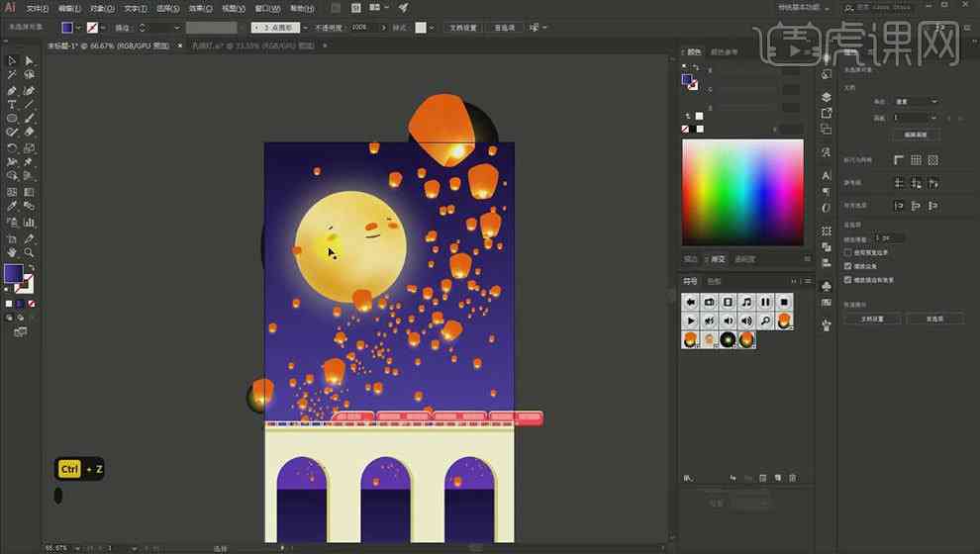The image size is (980, 554).
Task: Switch to the second document tab at 33.33%
Action: (x=253, y=46)
